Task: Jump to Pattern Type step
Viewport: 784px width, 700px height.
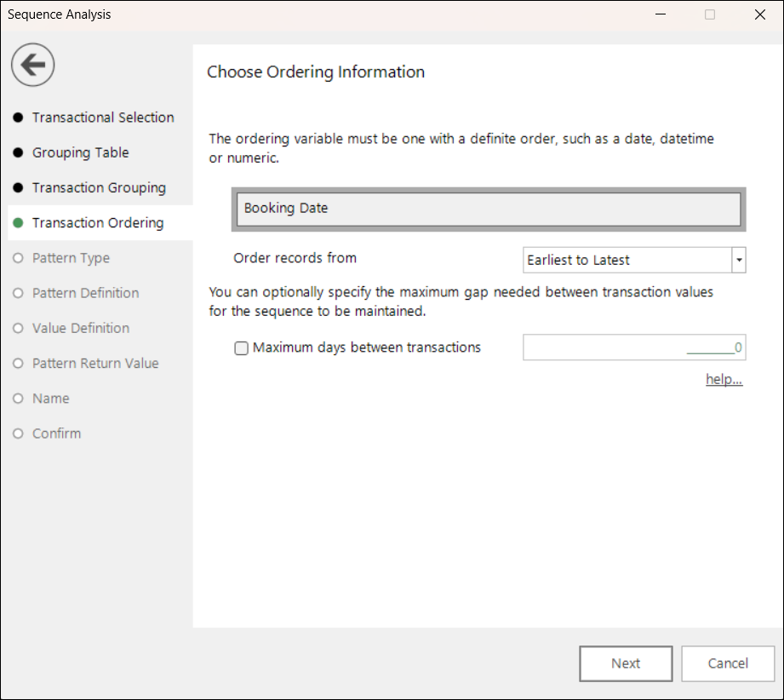Action: click(x=71, y=258)
